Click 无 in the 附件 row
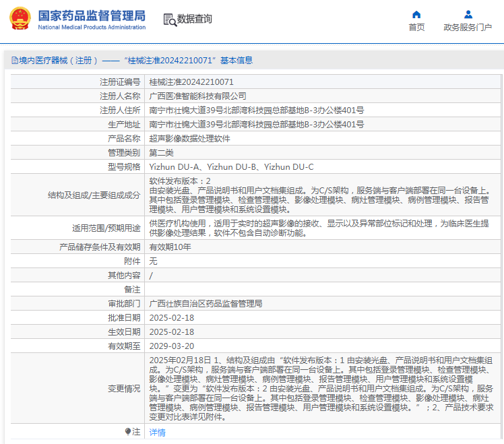This screenshot has height=444, width=504. (x=153, y=261)
